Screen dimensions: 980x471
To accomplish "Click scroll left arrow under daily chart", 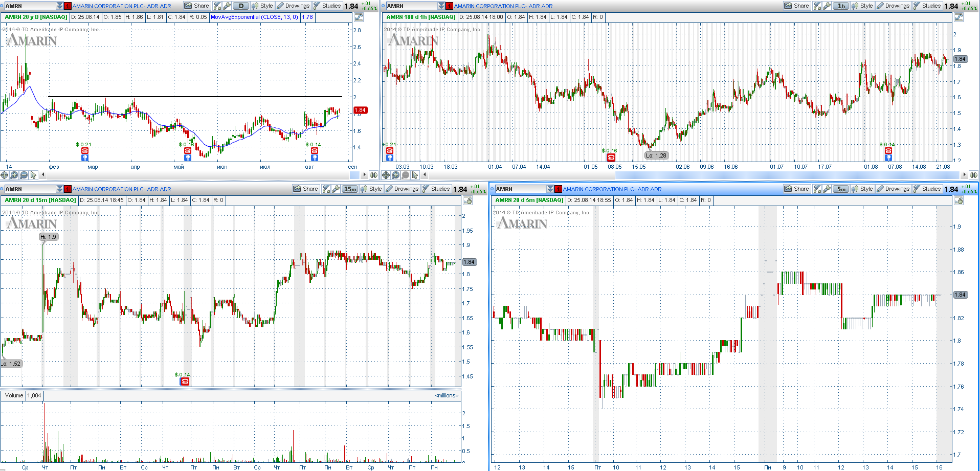I will pyautogui.click(x=43, y=175).
